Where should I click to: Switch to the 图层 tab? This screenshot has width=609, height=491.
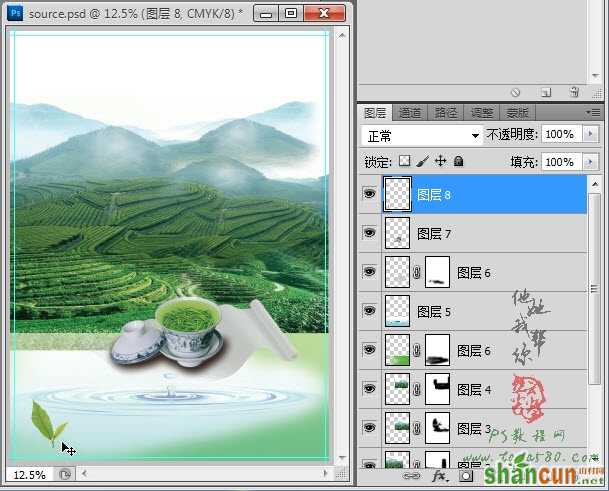[x=375, y=113]
